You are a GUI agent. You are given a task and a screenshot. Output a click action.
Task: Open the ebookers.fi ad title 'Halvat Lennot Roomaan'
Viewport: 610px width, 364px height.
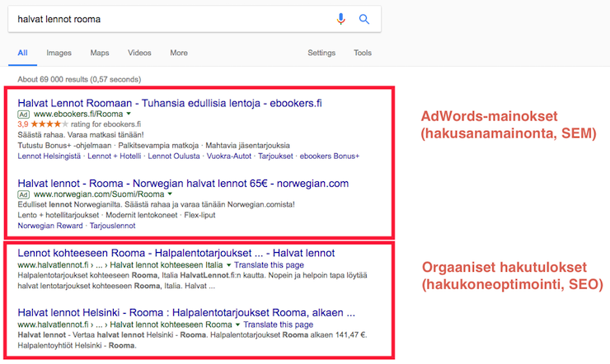pyautogui.click(x=170, y=103)
